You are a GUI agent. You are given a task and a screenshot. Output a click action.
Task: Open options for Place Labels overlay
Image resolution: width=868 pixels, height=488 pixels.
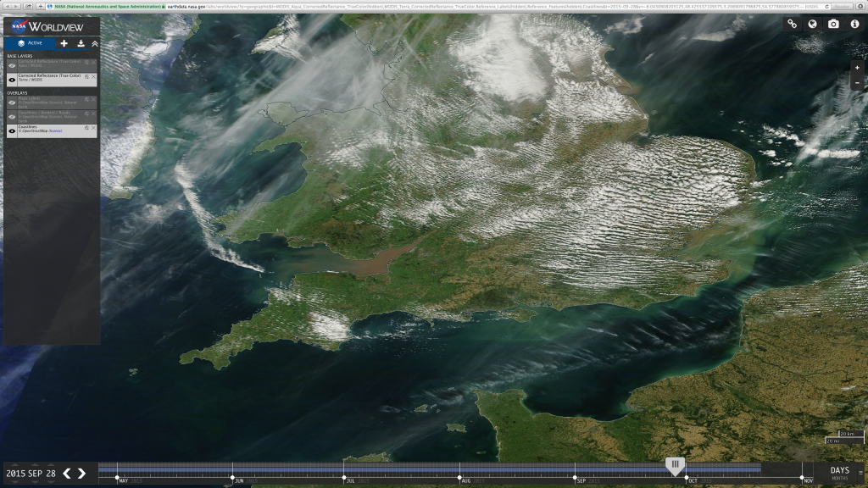(86, 100)
